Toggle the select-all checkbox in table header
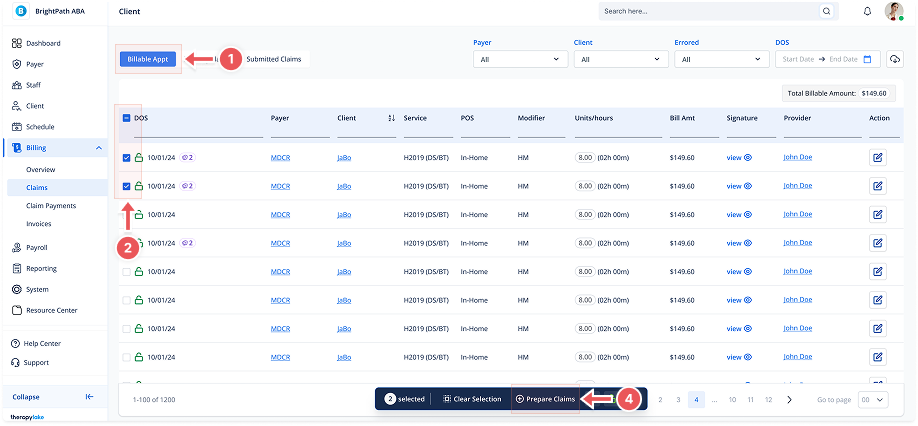This screenshot has height=426, width=918. [x=126, y=118]
